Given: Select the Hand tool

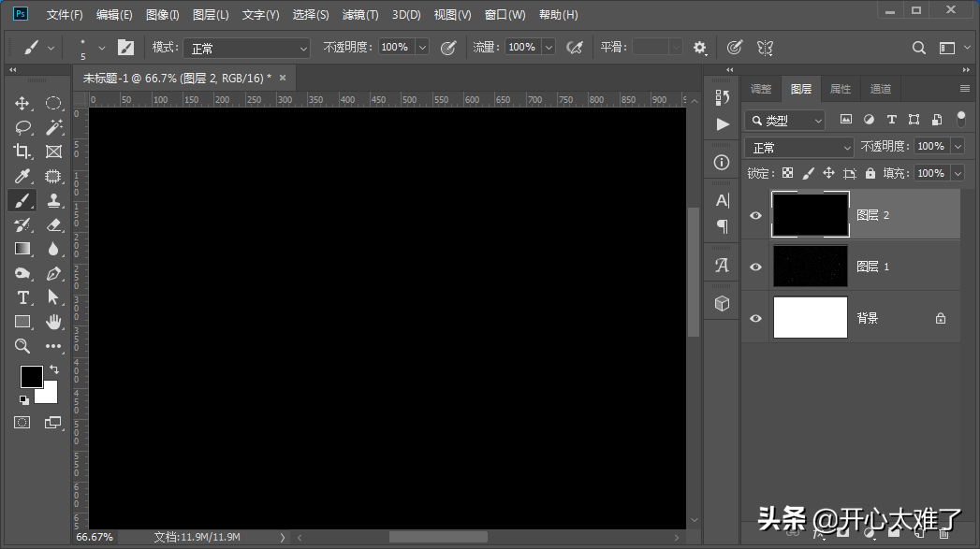Looking at the screenshot, I should (53, 322).
